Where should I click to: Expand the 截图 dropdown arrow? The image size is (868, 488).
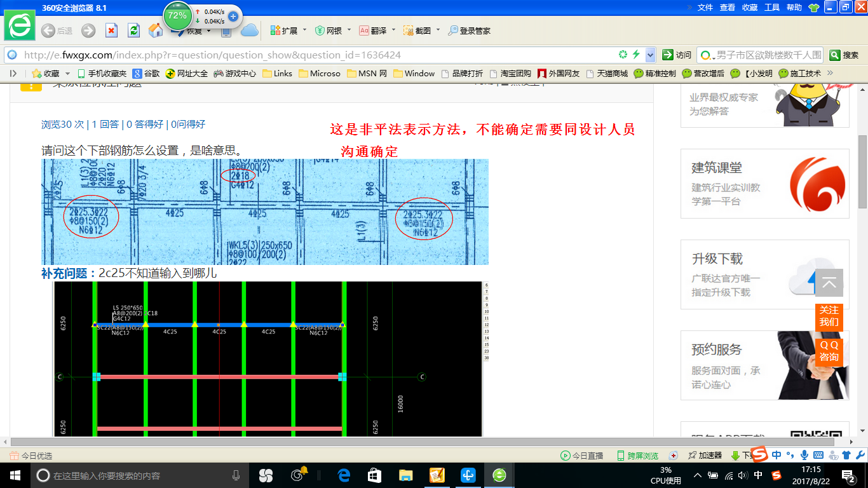[x=438, y=30]
